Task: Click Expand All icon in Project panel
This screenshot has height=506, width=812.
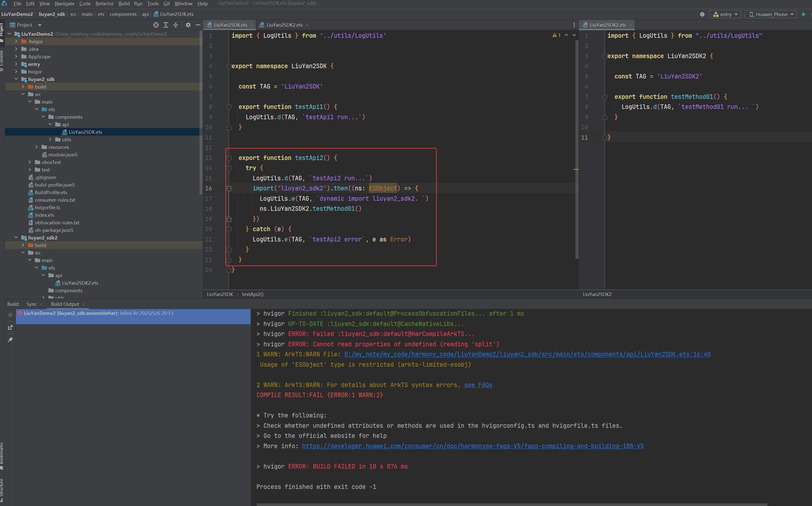Action: coord(166,25)
